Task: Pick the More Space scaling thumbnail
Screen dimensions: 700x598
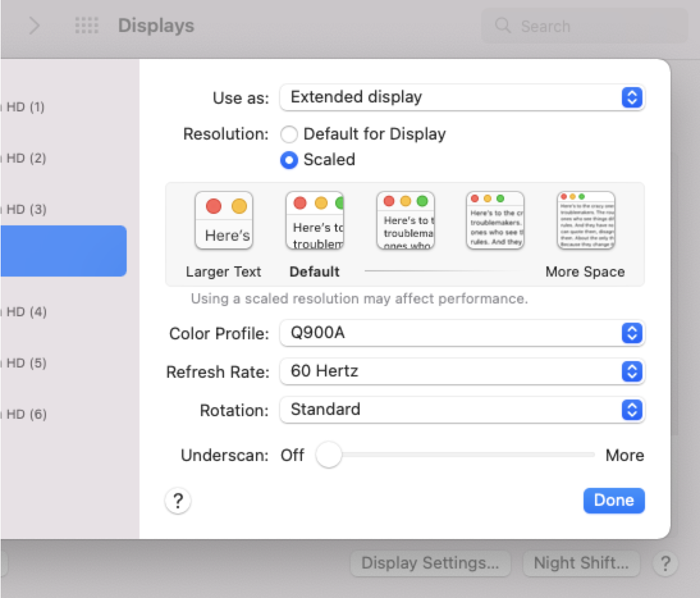Action: click(x=585, y=220)
